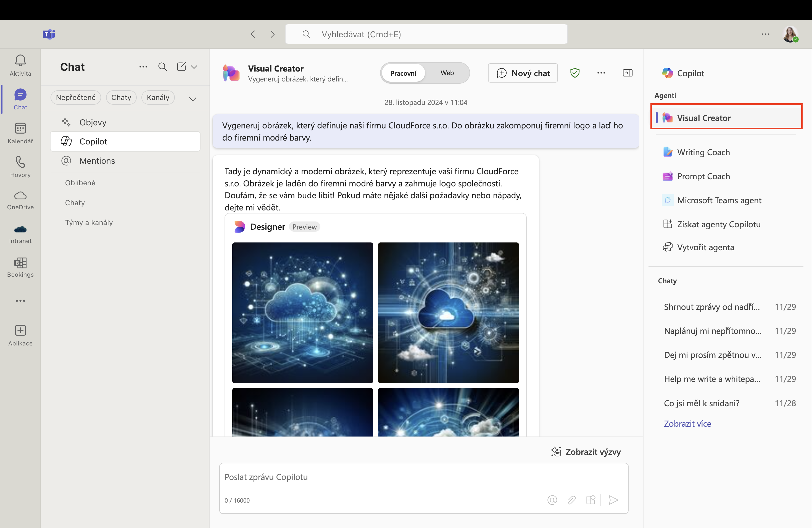The height and width of the screenshot is (528, 812).
Task: Select Copilot in chat list
Action: coord(125,141)
